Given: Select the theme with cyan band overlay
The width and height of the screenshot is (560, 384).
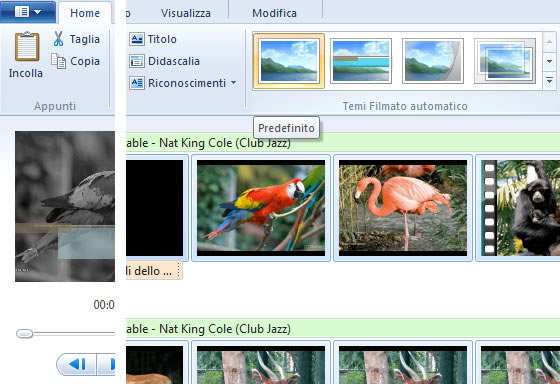Looking at the screenshot, I should click(x=361, y=61).
